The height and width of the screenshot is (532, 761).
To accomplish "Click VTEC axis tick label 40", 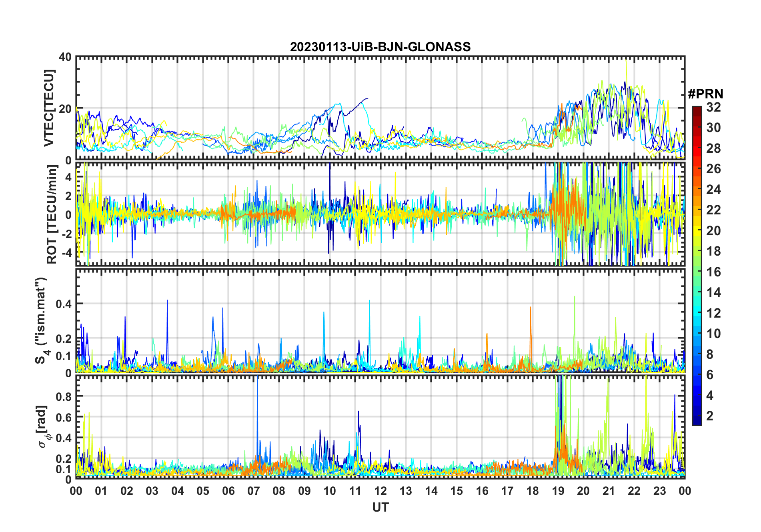I will (x=65, y=57).
